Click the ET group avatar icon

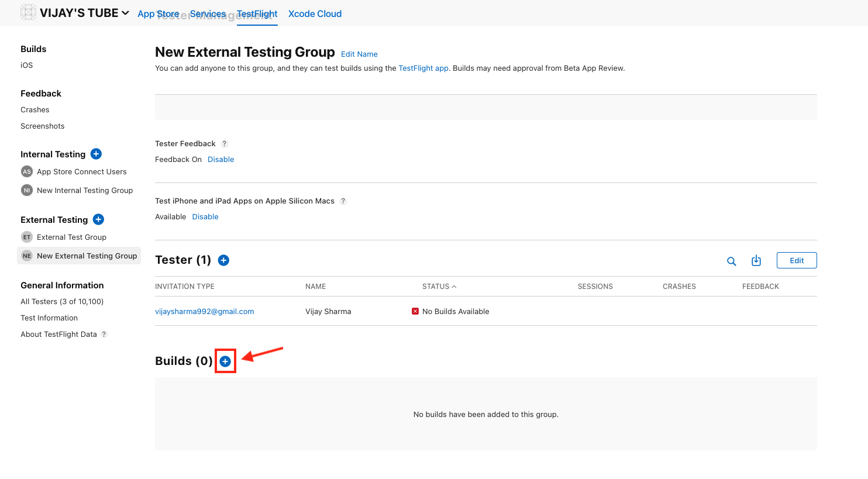tap(27, 237)
